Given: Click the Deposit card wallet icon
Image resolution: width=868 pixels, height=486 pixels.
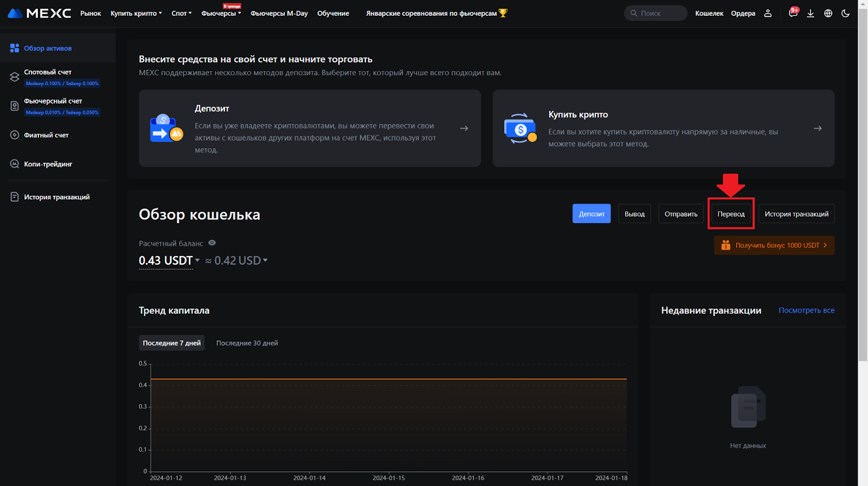Looking at the screenshot, I should point(166,129).
